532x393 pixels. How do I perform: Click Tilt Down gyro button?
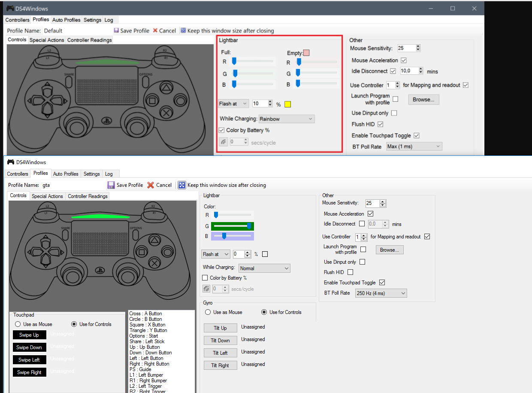220,341
